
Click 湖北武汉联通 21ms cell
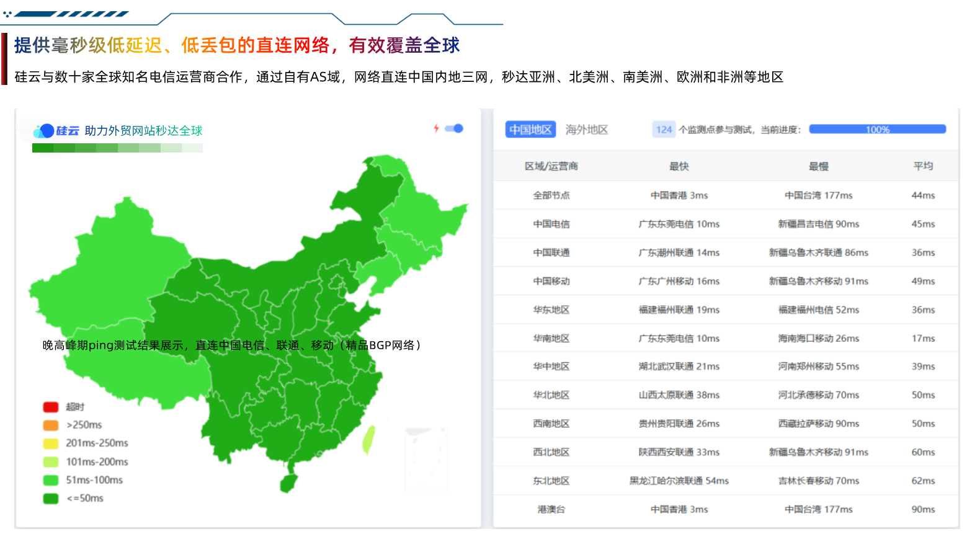click(x=679, y=366)
